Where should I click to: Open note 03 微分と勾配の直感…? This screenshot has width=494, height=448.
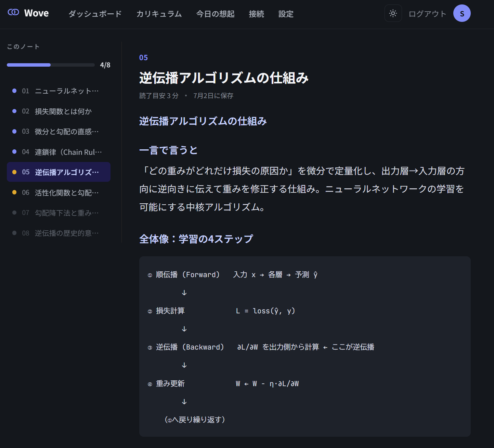pos(58,132)
